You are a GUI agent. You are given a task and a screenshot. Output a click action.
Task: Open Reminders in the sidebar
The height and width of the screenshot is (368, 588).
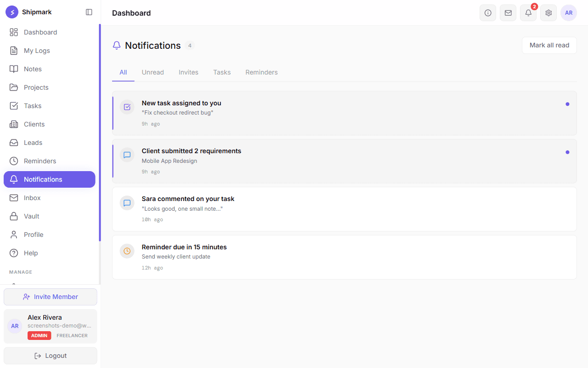coord(50,161)
